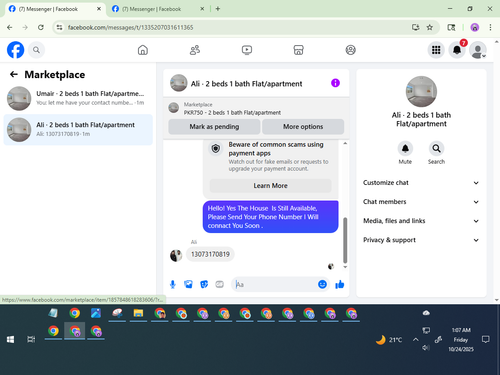Click the purple conversation information icon
The width and height of the screenshot is (500, 375).
(x=335, y=83)
